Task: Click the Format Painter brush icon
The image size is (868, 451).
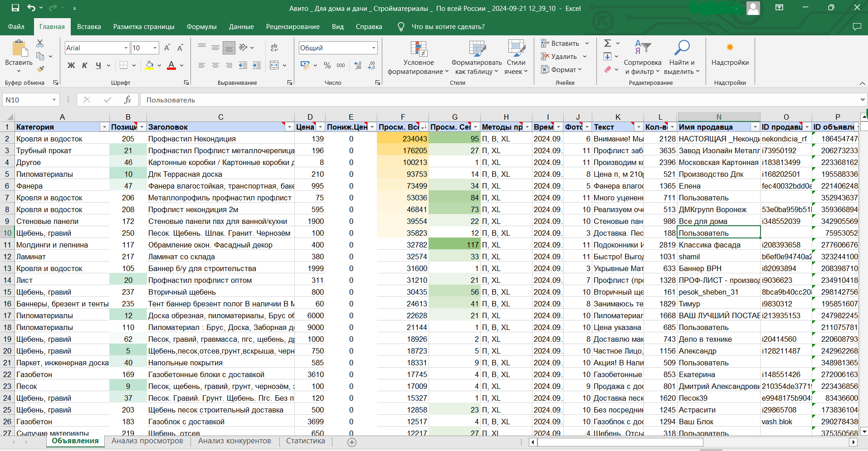Action: (x=40, y=69)
